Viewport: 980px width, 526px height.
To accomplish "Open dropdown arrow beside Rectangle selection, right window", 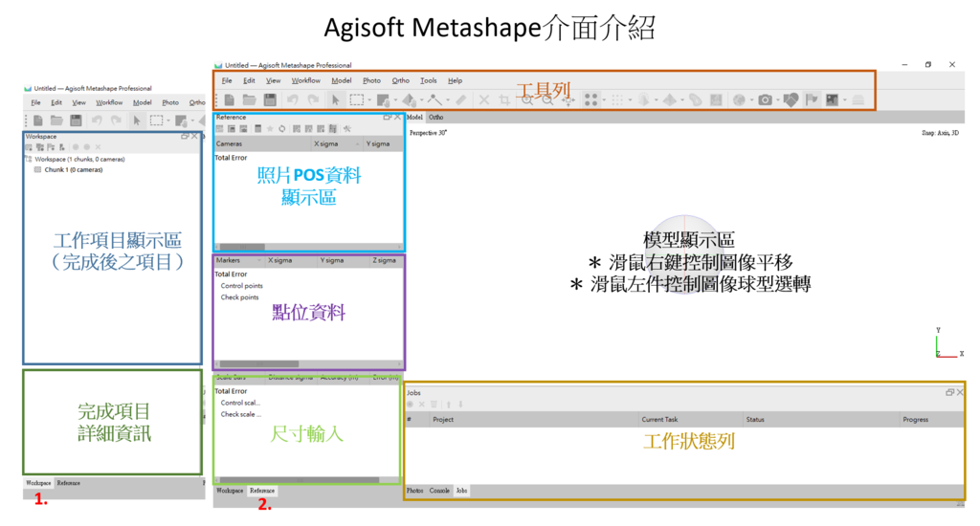I will click(369, 100).
